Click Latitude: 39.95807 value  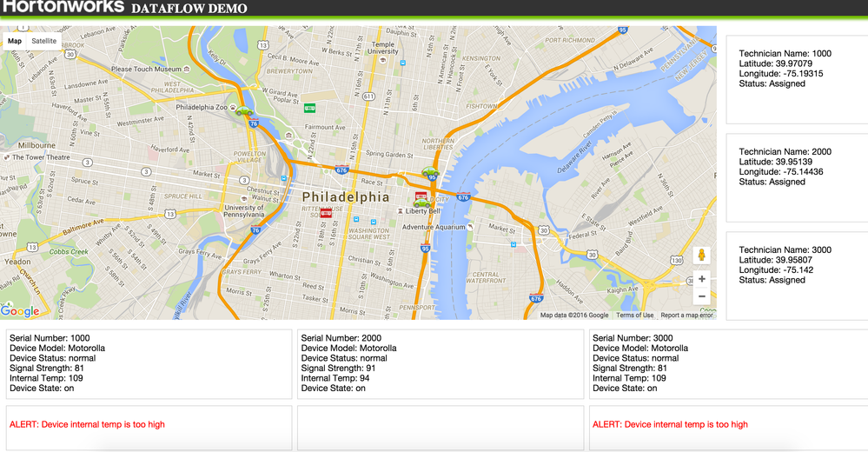pos(776,260)
